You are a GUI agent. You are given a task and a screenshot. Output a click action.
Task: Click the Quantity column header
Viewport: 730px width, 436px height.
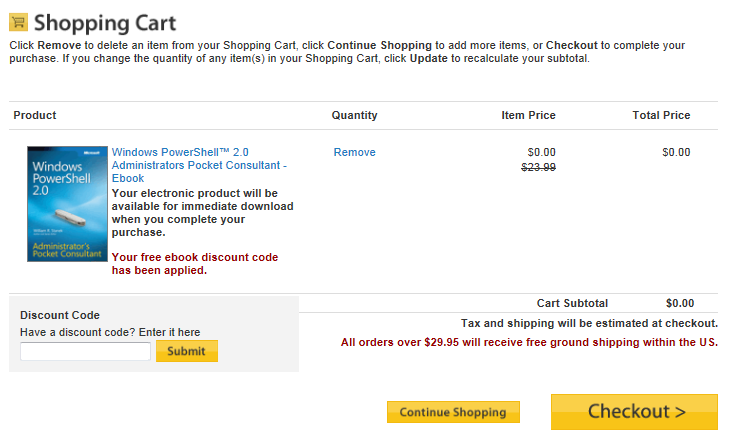coord(354,116)
